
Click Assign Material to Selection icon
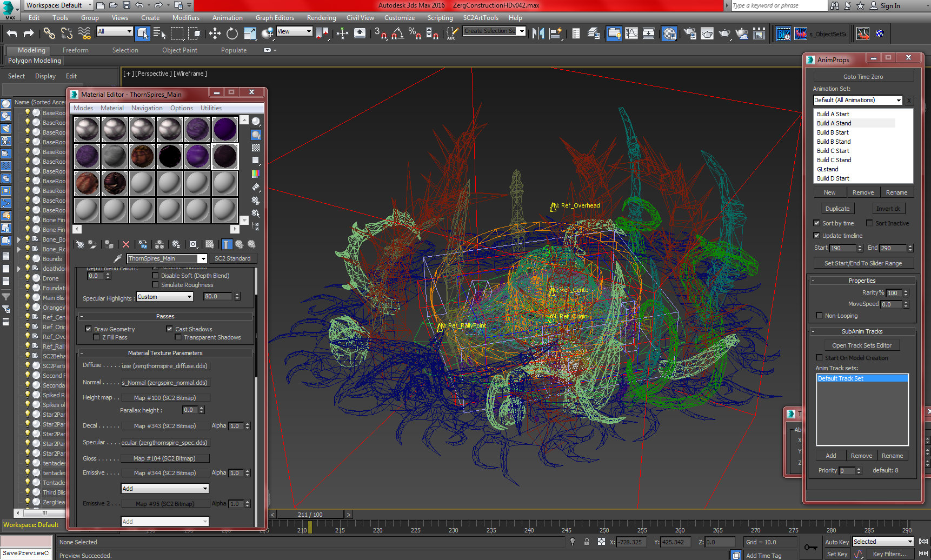(x=109, y=244)
